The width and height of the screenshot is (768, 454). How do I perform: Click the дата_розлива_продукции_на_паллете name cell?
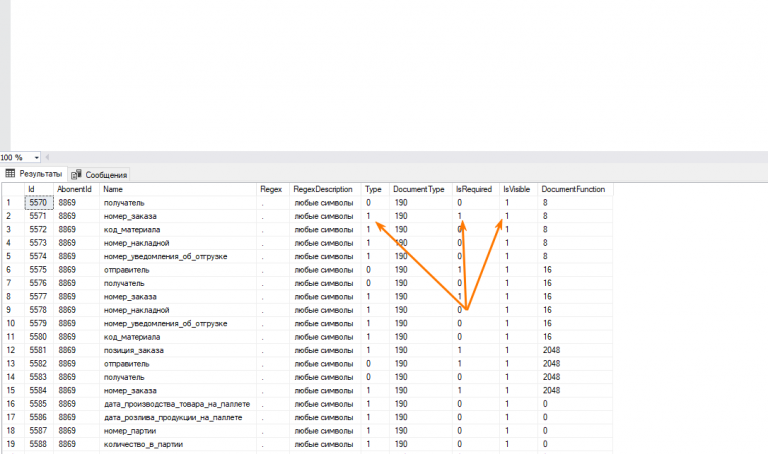178,417
